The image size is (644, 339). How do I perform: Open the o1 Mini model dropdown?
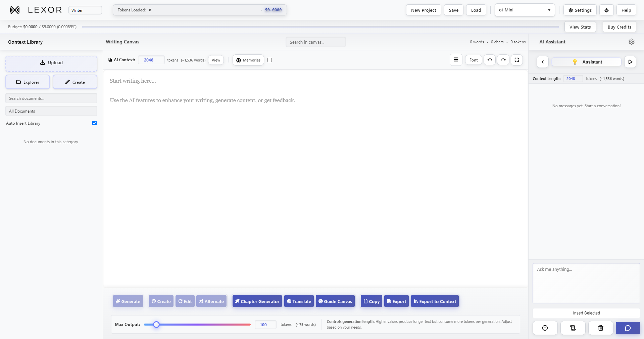524,10
